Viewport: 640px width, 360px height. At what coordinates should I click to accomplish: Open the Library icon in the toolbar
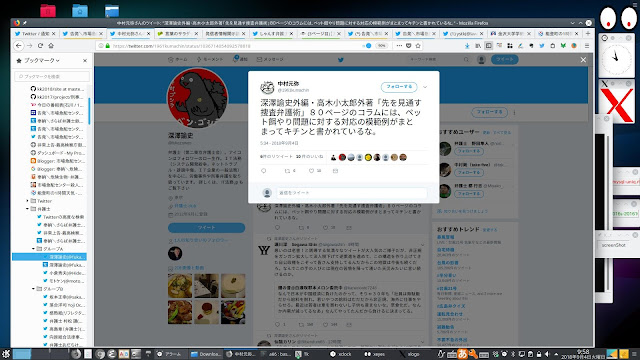tap(478, 46)
